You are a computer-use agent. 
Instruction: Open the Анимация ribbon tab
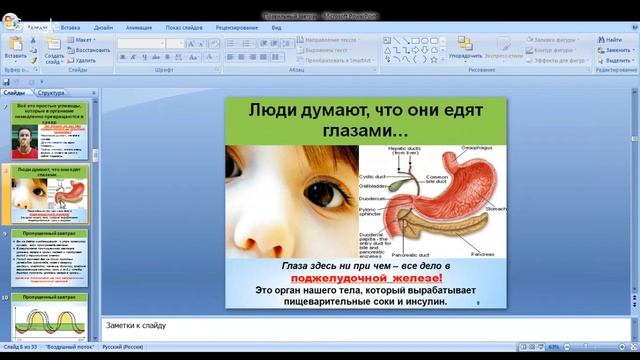pos(139,28)
